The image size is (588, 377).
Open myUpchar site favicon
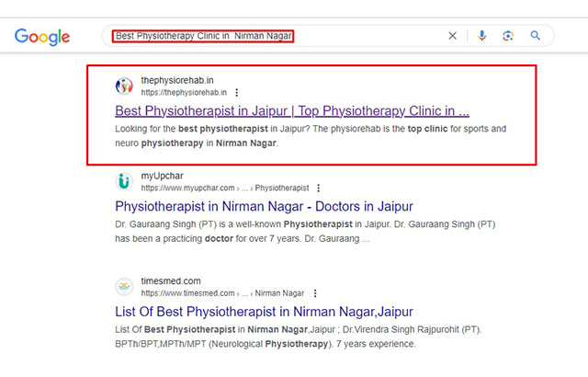pyautogui.click(x=124, y=181)
